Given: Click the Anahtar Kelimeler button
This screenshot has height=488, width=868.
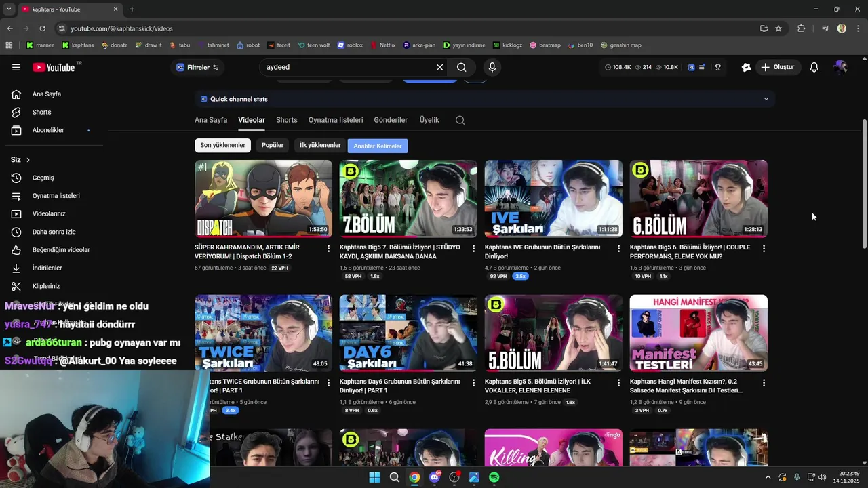Looking at the screenshot, I should coord(378,146).
